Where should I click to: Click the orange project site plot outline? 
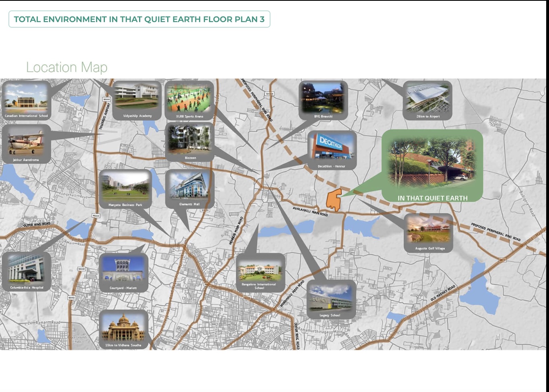335,199
